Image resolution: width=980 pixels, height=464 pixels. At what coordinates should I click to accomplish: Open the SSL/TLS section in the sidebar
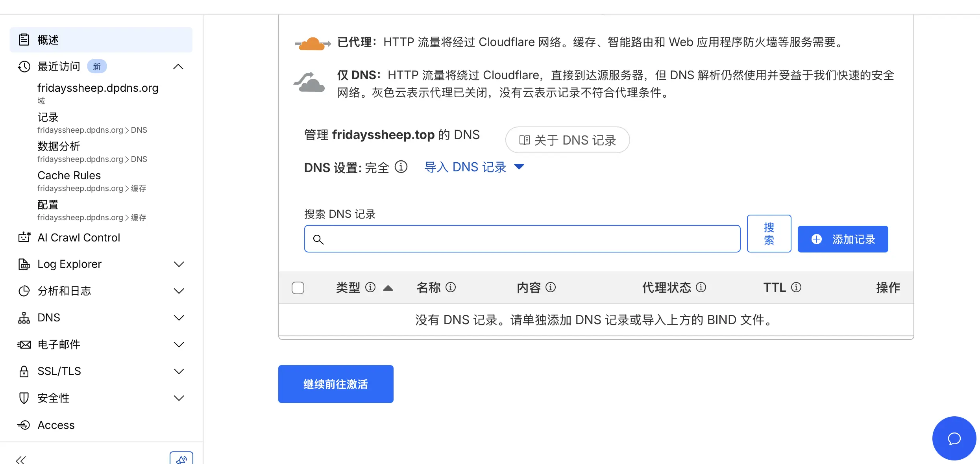(x=58, y=371)
